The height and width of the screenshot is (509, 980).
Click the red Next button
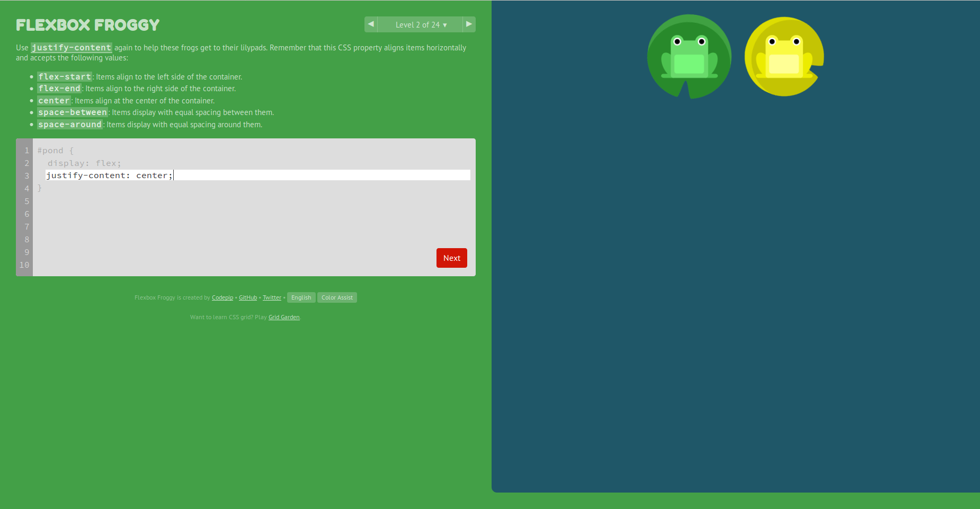(452, 258)
